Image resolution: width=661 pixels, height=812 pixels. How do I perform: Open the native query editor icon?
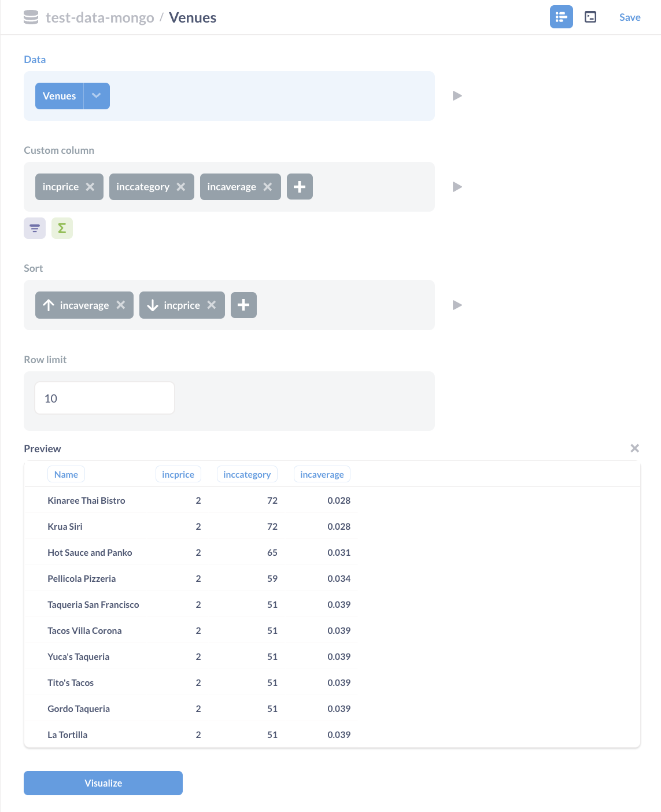pos(590,17)
